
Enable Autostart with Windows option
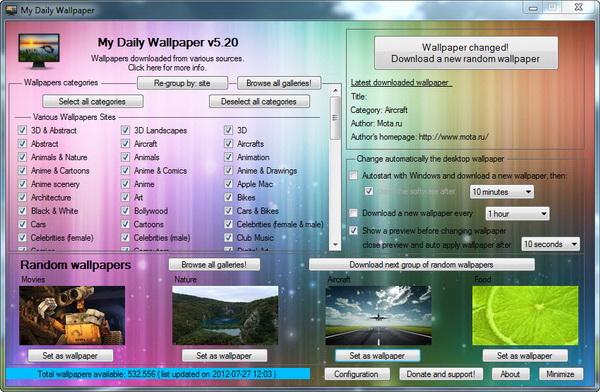click(x=353, y=175)
